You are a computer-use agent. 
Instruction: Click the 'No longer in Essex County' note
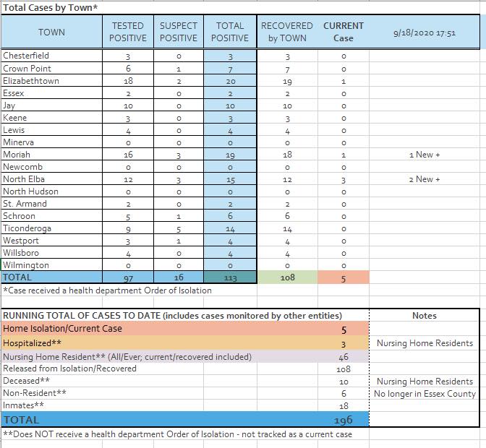tap(425, 394)
